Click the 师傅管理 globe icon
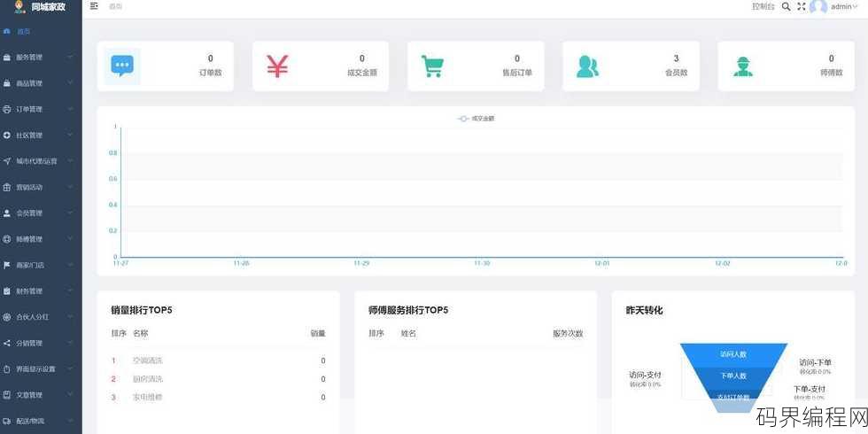 (7, 239)
